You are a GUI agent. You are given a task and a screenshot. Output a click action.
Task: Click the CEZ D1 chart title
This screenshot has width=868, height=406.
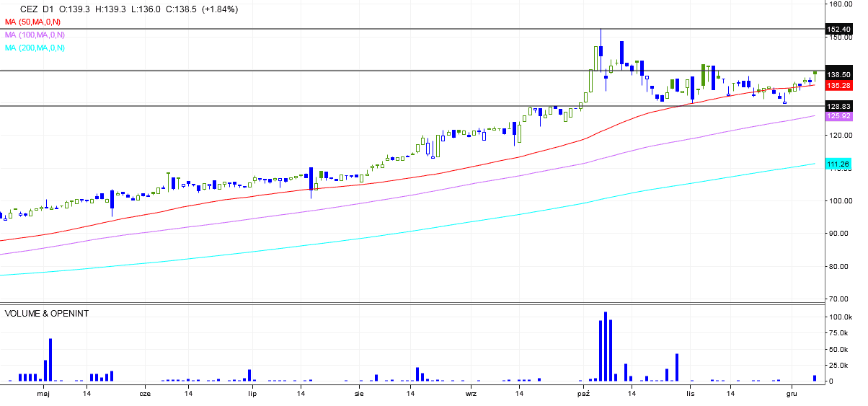pyautogui.click(x=40, y=9)
